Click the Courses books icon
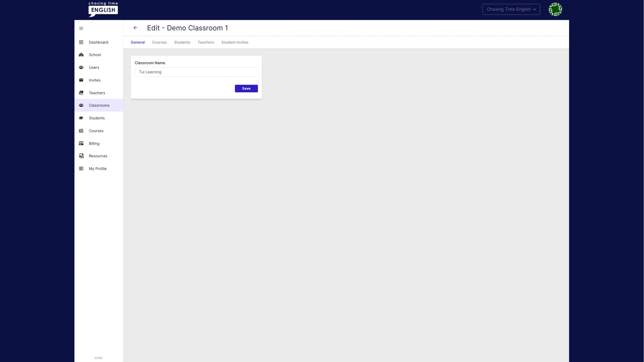 (x=81, y=131)
